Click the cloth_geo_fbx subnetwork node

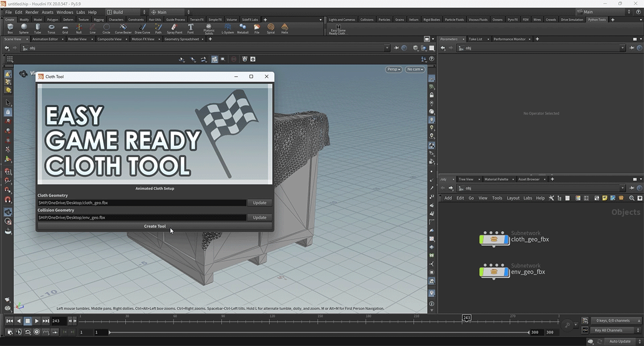click(494, 239)
